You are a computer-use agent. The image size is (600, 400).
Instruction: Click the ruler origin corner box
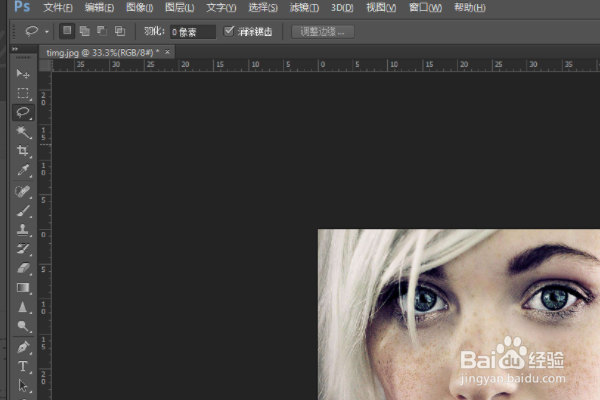[x=45, y=65]
